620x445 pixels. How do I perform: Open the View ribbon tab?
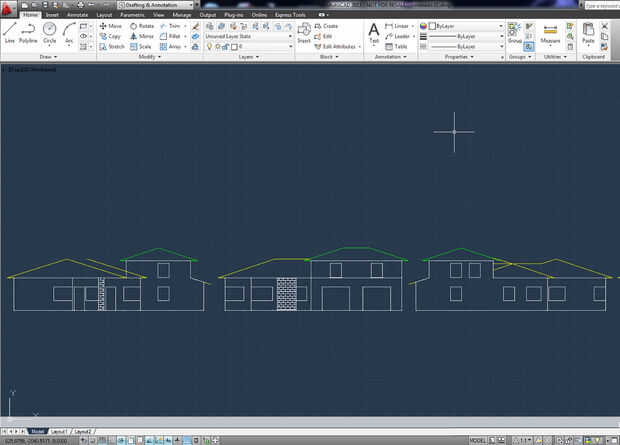click(159, 15)
